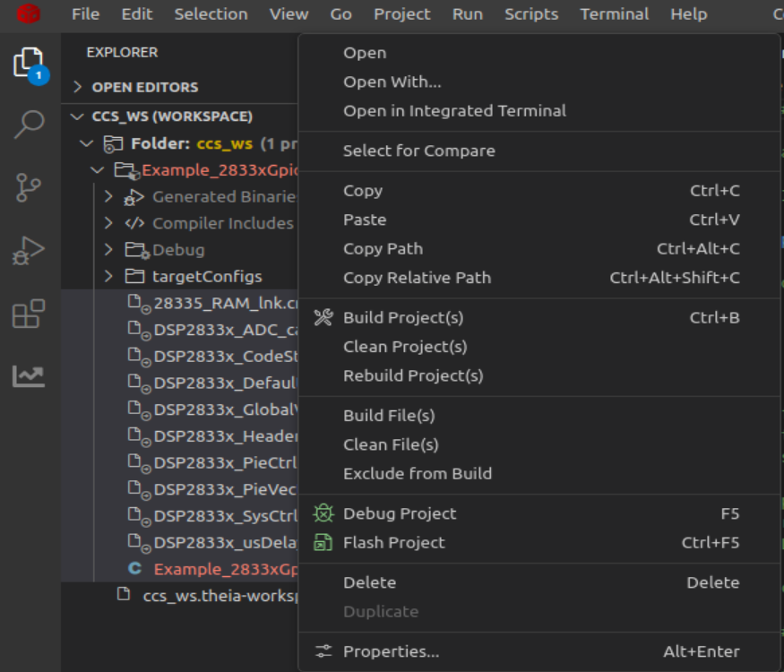The height and width of the screenshot is (672, 784).
Task: Select the DSP2833x_CodeSt file row
Action: point(179,356)
